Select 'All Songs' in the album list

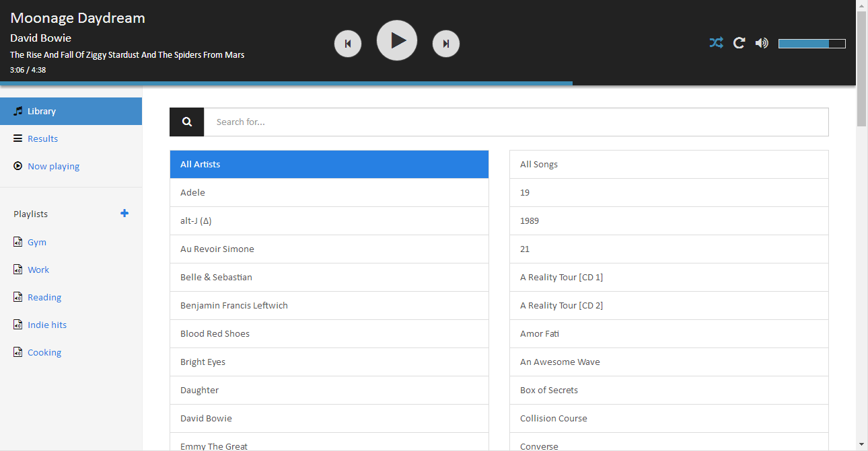[669, 164]
